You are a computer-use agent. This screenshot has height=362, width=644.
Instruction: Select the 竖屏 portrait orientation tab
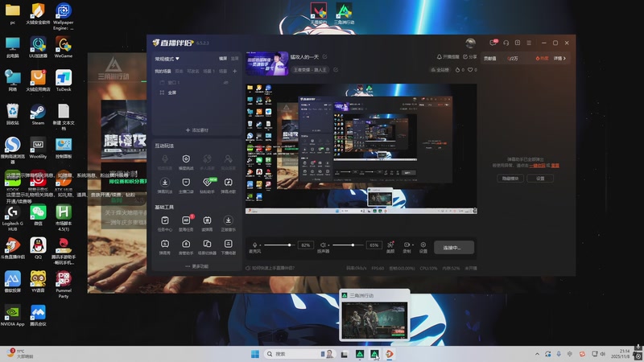(x=234, y=59)
